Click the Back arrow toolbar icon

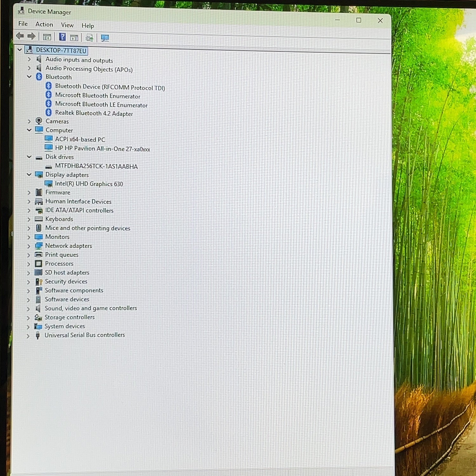click(20, 36)
